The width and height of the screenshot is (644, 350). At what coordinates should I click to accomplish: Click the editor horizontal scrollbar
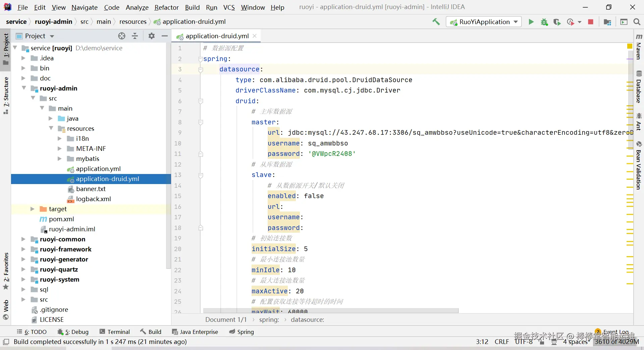pyautogui.click(x=330, y=310)
